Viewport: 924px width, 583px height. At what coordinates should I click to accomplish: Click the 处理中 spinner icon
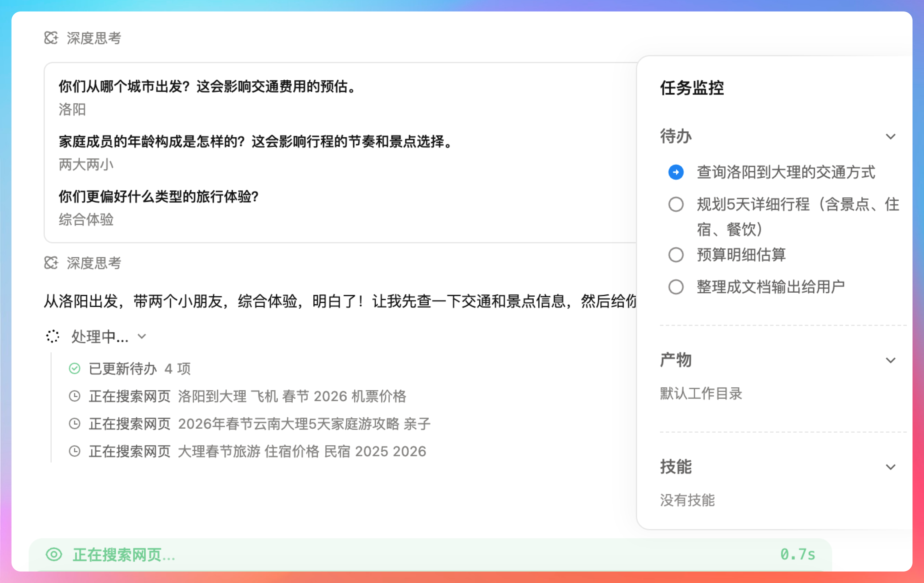point(53,336)
